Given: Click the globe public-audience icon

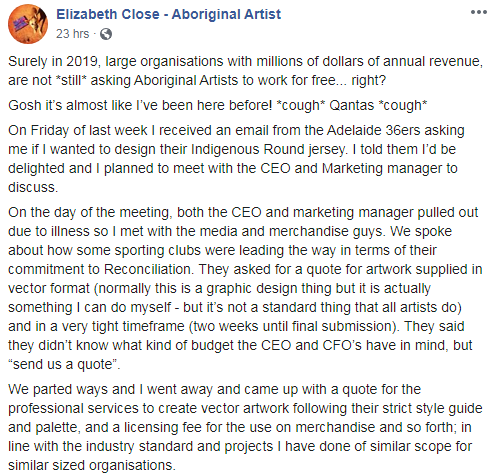Looking at the screenshot, I should (106, 34).
